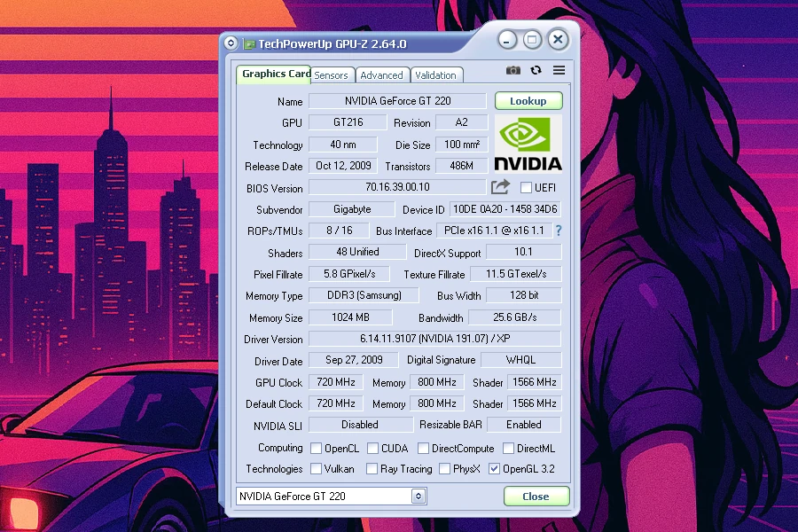Click the GPU value GT216
Image resolution: width=798 pixels, height=532 pixels.
348,122
